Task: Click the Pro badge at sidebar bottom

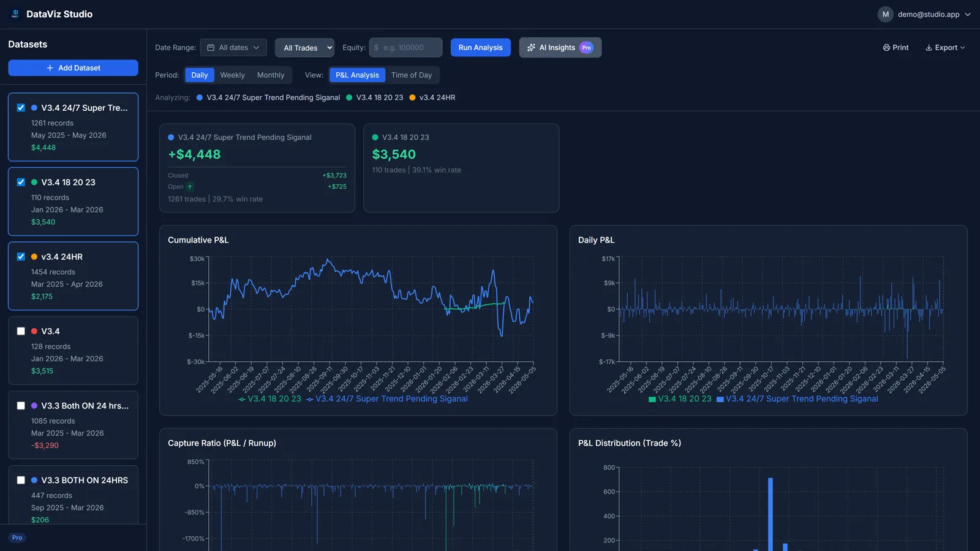Action: coord(17,538)
